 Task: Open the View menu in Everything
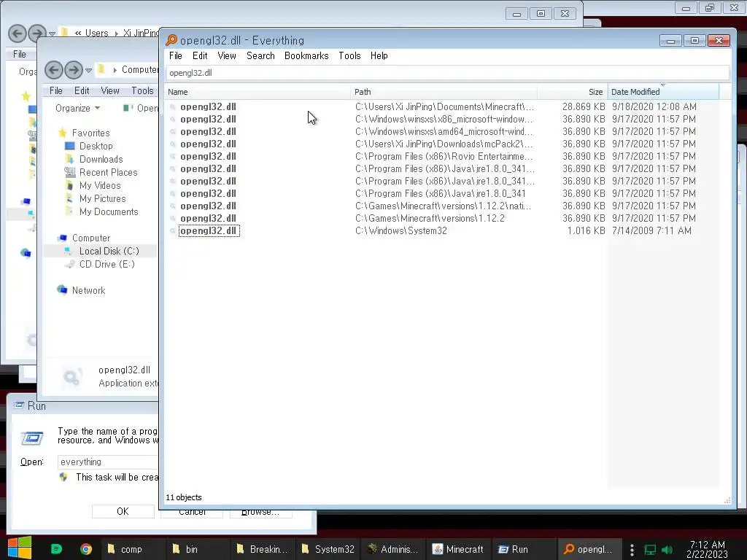(x=227, y=55)
